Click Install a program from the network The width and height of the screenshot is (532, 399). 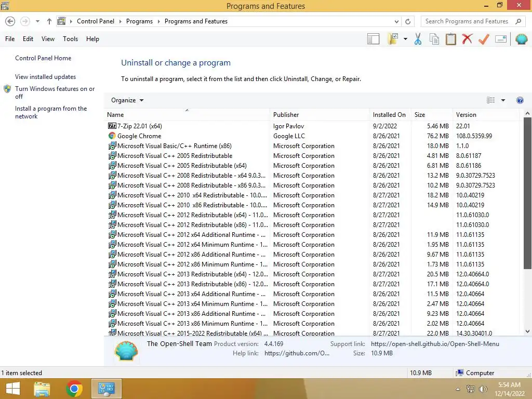click(x=51, y=112)
